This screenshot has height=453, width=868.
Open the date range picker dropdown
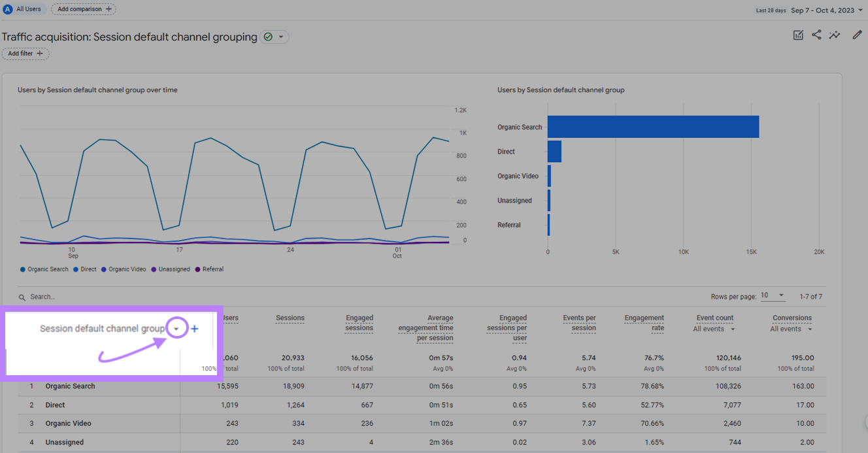(x=826, y=10)
